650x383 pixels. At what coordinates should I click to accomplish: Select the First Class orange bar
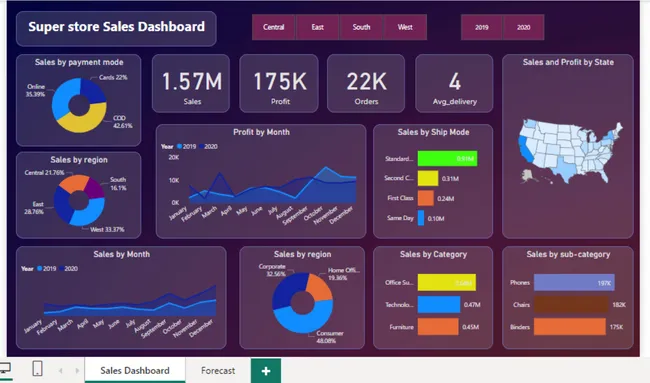[425, 198]
